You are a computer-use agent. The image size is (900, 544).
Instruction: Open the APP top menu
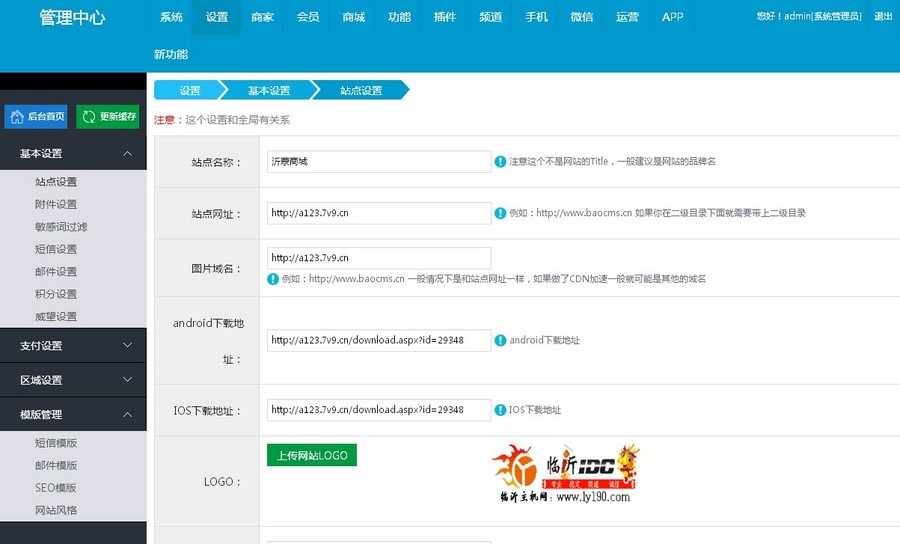tap(673, 17)
